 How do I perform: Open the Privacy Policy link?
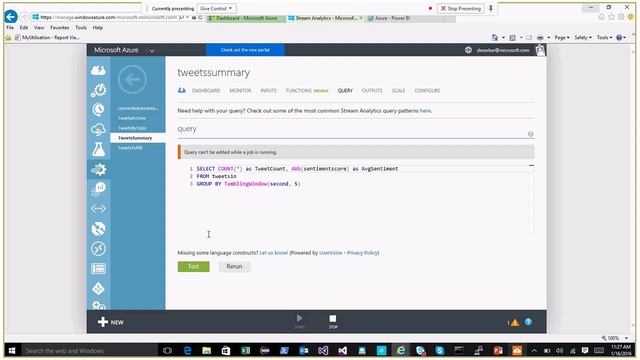coord(362,253)
